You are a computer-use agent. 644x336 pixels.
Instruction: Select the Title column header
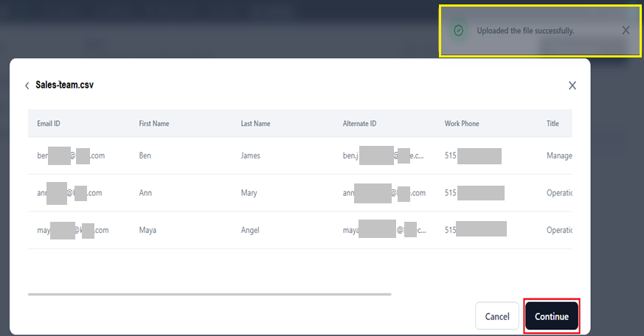tap(553, 124)
